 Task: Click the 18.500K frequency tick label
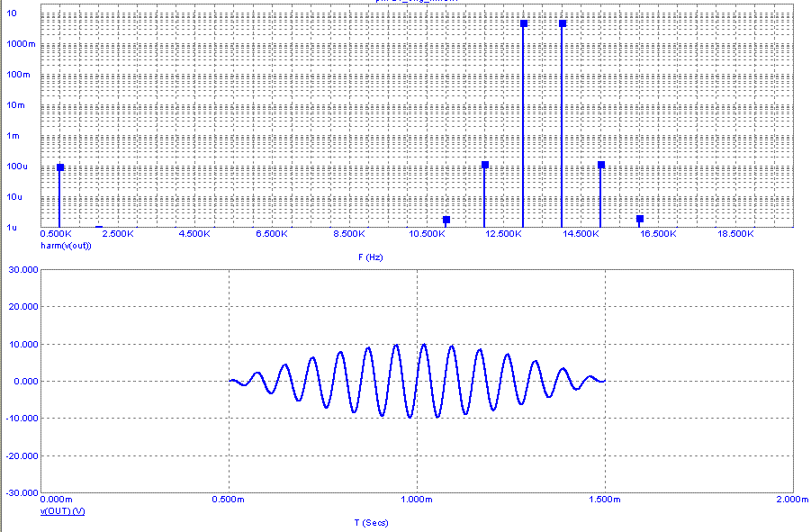coord(735,234)
